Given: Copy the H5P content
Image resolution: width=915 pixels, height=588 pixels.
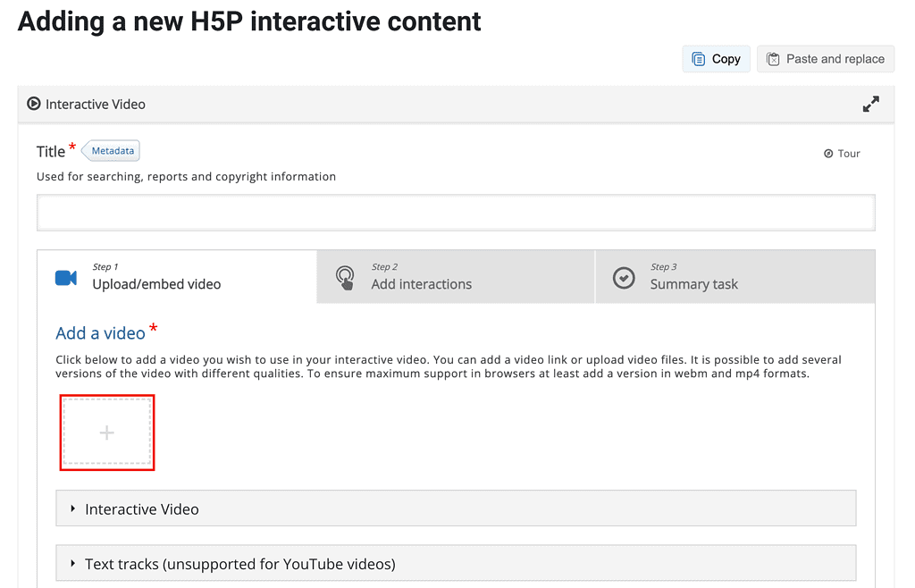Looking at the screenshot, I should [716, 59].
